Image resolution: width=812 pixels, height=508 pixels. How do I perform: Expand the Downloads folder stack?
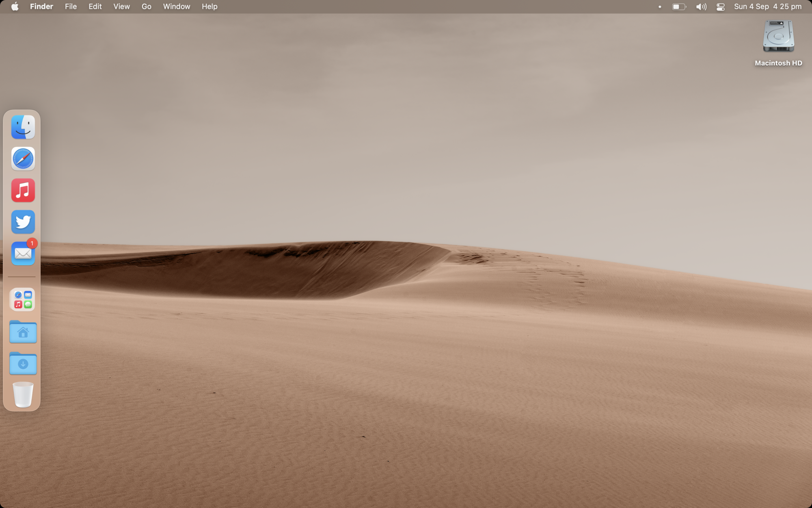click(x=23, y=363)
